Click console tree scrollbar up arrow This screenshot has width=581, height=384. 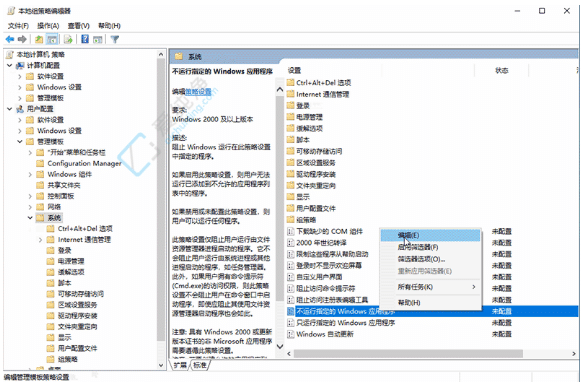click(x=161, y=54)
